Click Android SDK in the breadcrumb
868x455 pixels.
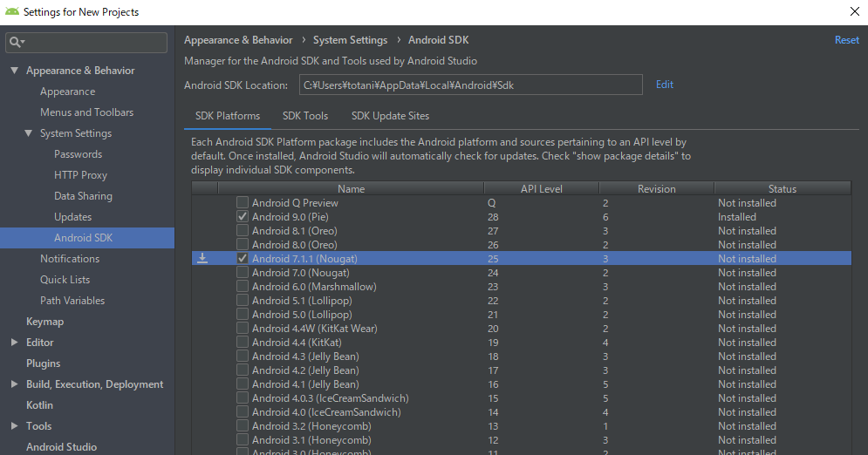tap(439, 40)
